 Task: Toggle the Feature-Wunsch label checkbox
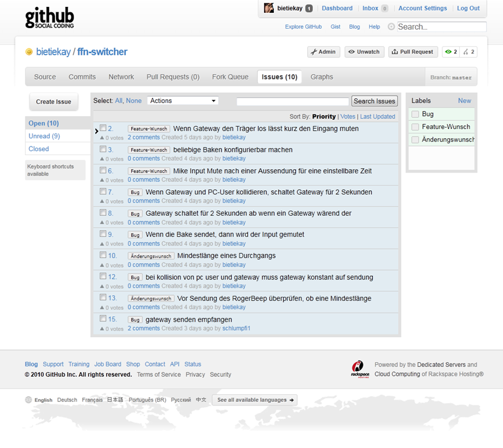[416, 127]
